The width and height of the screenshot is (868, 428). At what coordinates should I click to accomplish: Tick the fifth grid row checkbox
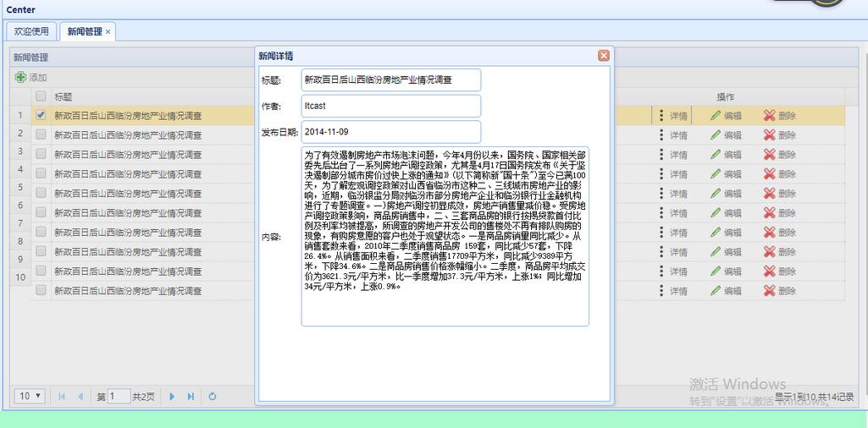[41, 193]
